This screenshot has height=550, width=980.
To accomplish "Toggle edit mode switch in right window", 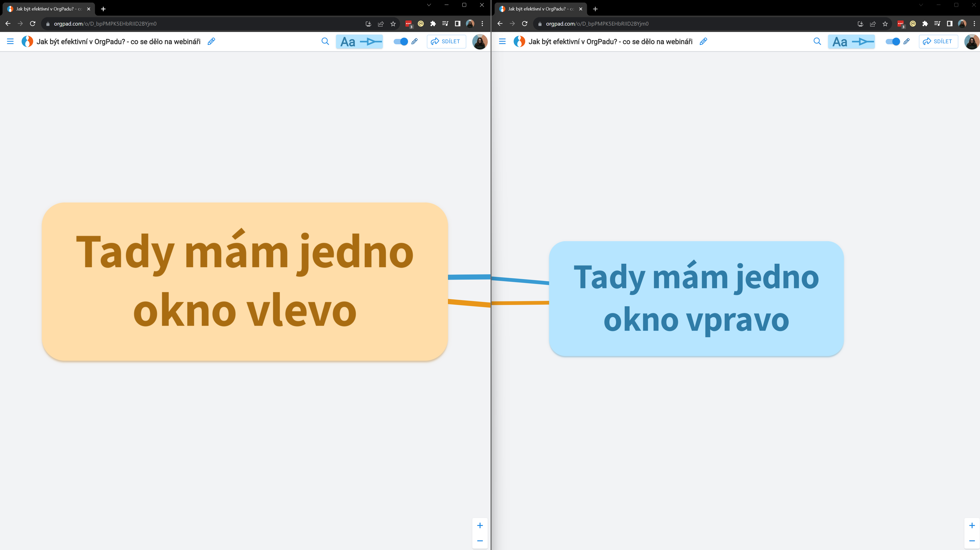I will pyautogui.click(x=893, y=41).
